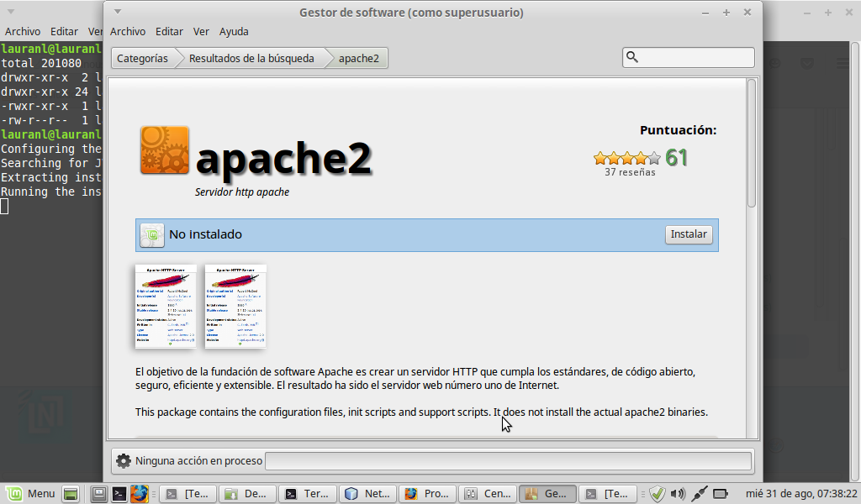
Task: Return to Resultados de la búsqueda
Action: click(251, 58)
